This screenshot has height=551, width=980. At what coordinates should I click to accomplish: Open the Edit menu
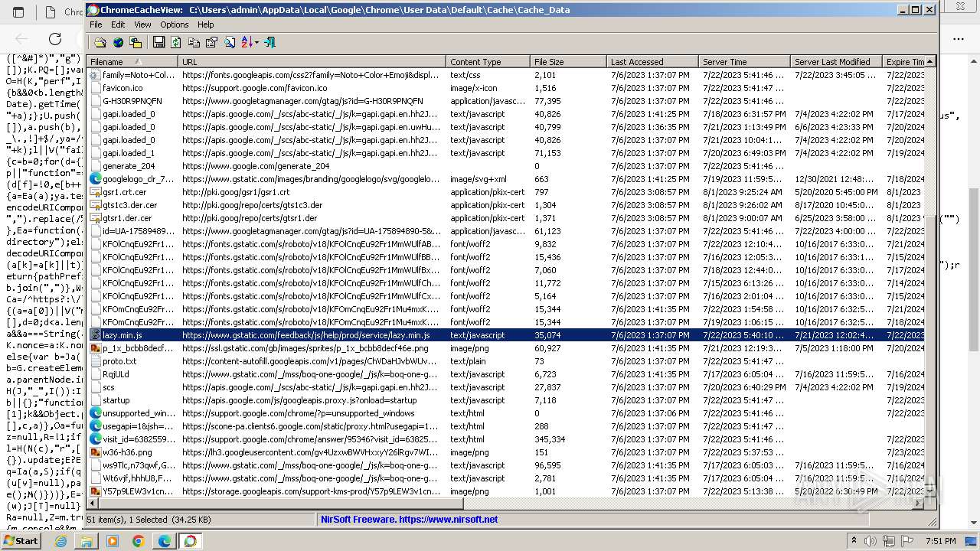pyautogui.click(x=118, y=24)
